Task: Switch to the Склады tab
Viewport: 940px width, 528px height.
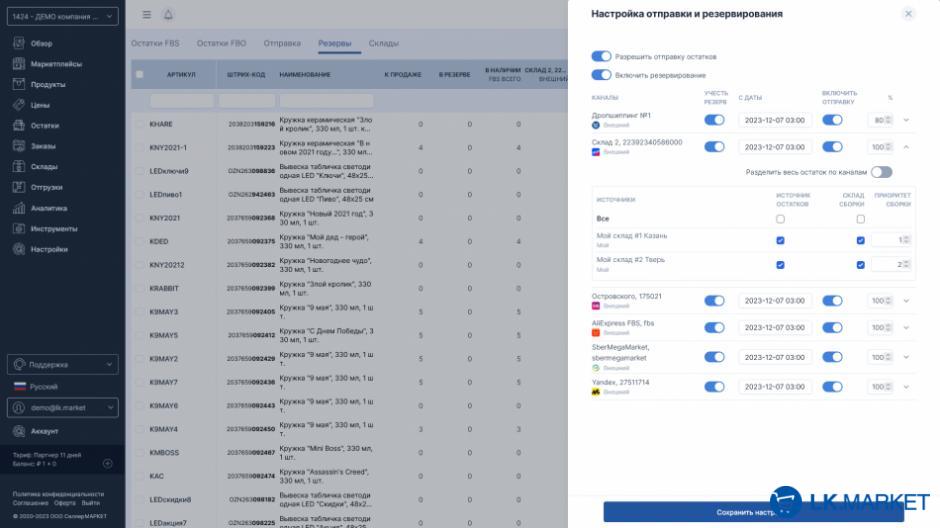Action: click(384, 43)
